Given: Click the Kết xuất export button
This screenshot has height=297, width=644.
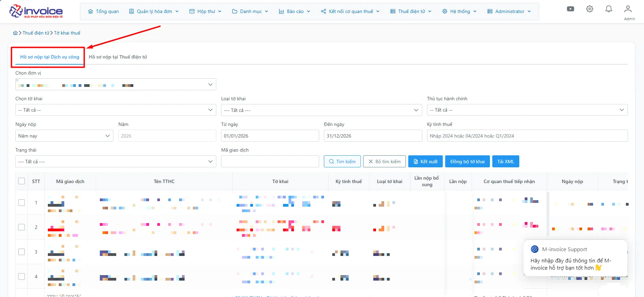Looking at the screenshot, I should 426,162.
